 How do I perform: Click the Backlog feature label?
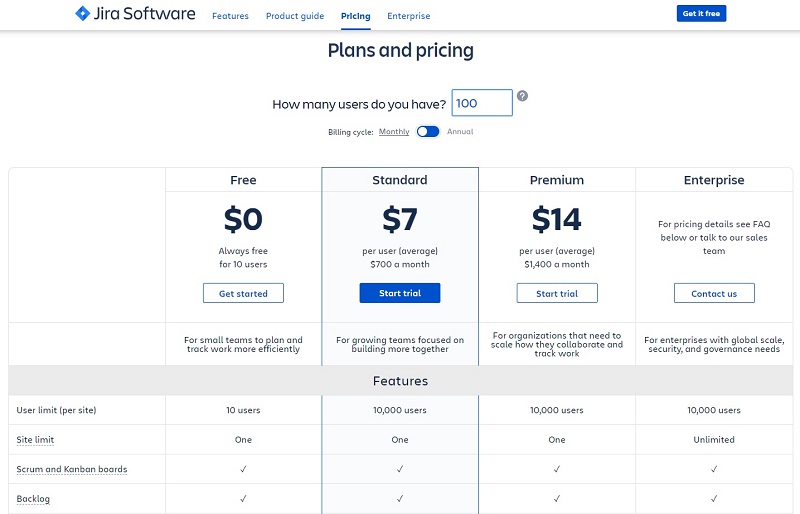tap(33, 499)
